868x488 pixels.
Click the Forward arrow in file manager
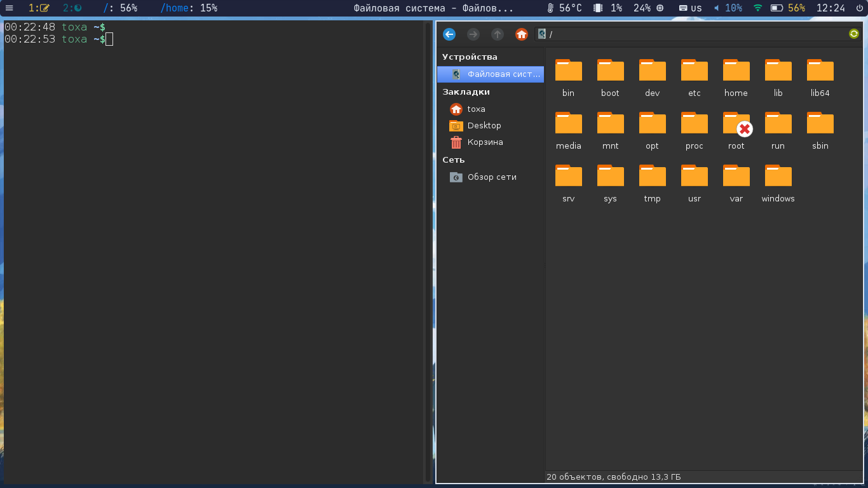click(473, 34)
